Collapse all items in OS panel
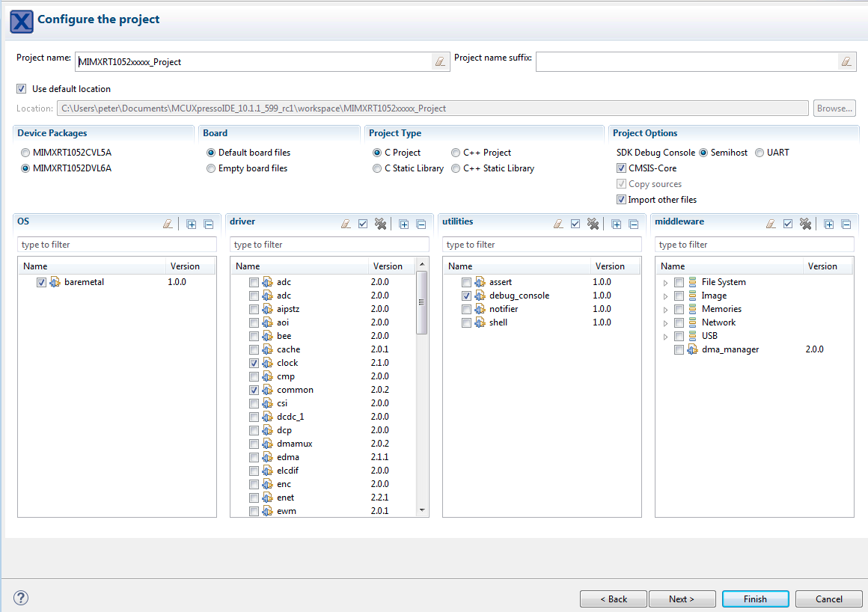The height and width of the screenshot is (612, 868). point(209,224)
